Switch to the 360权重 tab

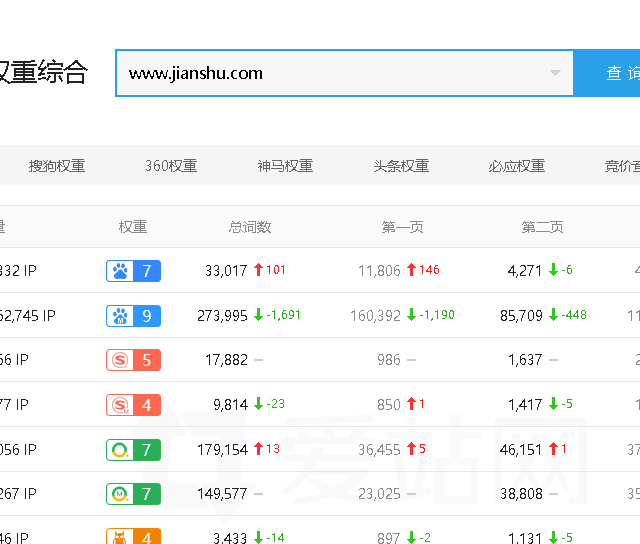(171, 166)
